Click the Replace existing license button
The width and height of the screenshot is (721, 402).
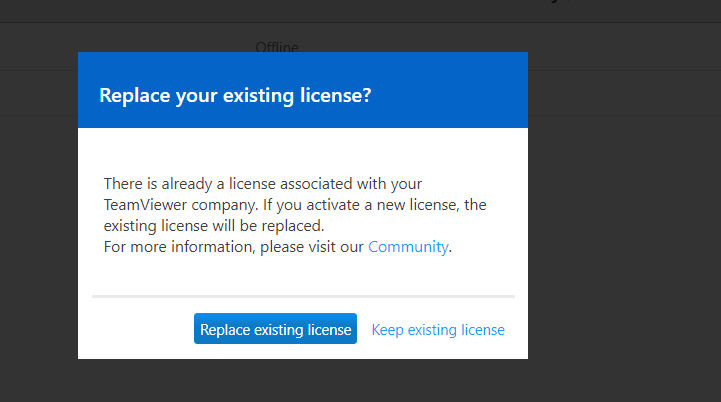click(x=275, y=329)
